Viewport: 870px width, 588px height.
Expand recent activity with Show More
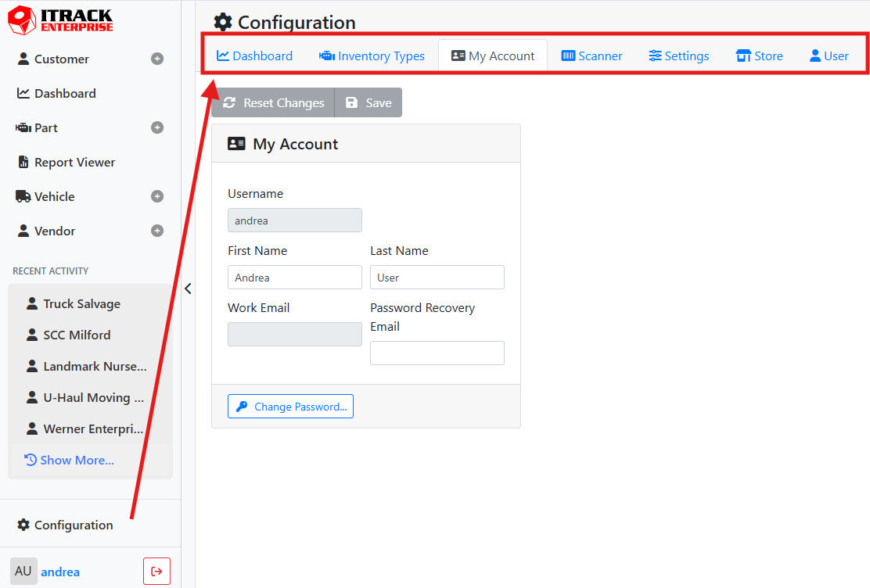(x=69, y=460)
